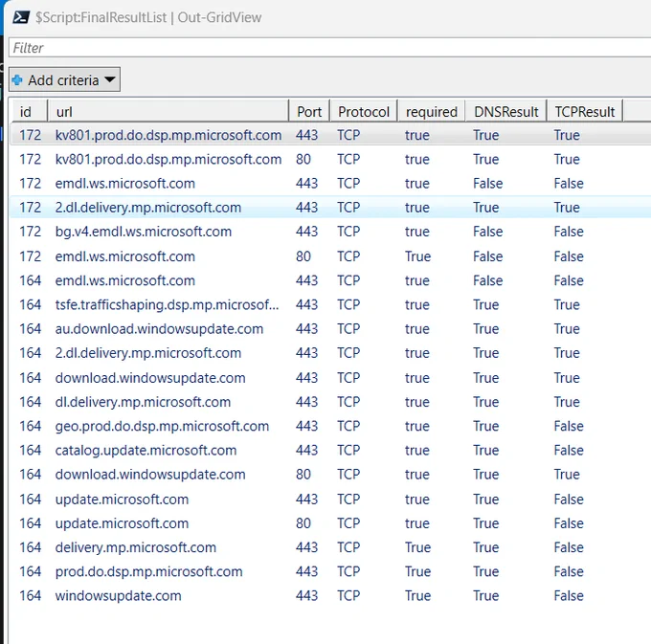Select id 164 emdl.ws.microsoft.com row

pos(330,280)
